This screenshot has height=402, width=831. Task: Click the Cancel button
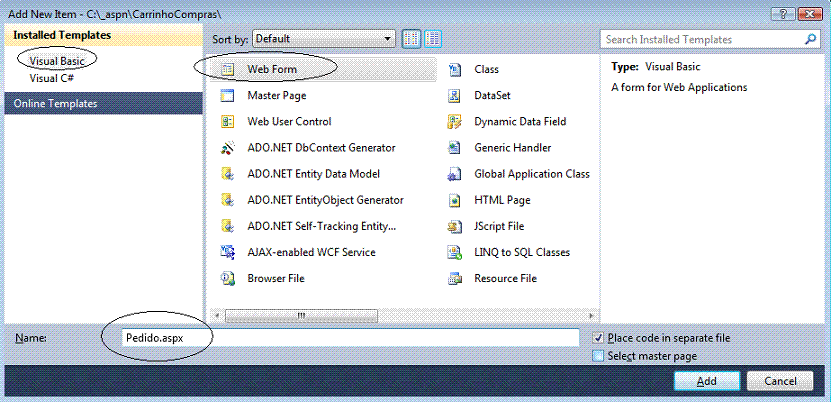(780, 381)
